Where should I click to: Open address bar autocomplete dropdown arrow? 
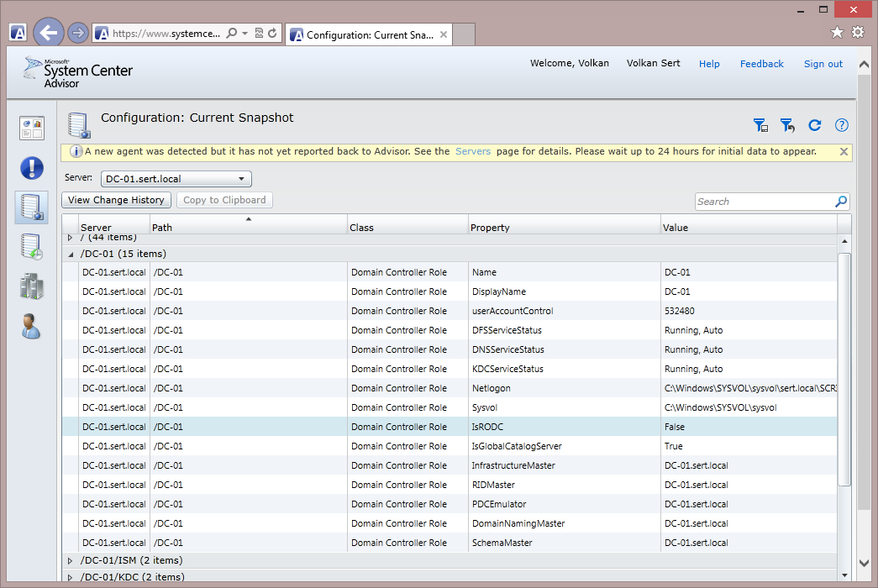[244, 34]
